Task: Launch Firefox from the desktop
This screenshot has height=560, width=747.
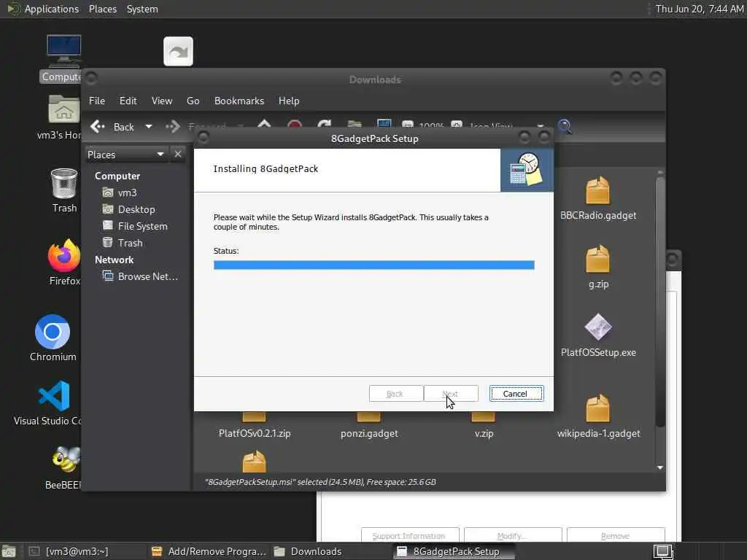Action: tap(64, 254)
